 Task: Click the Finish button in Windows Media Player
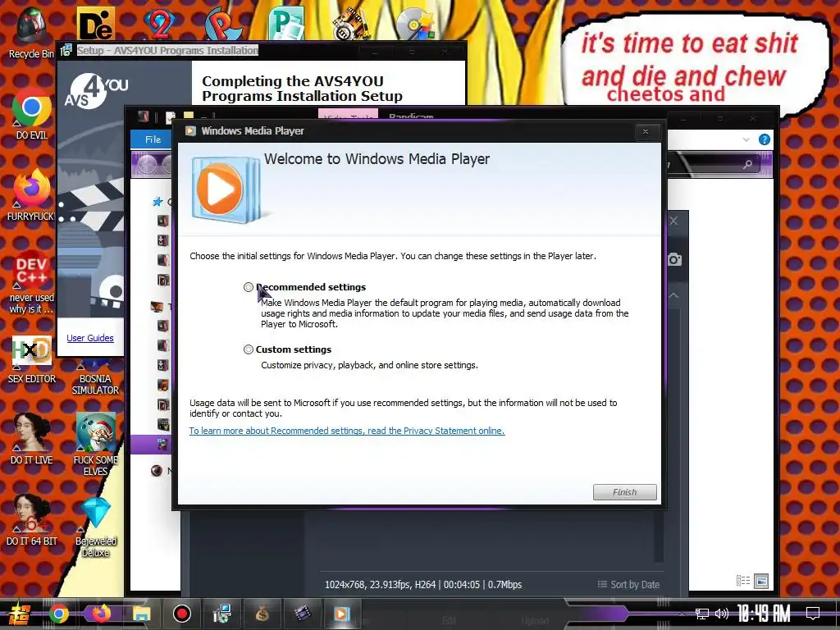pos(624,492)
